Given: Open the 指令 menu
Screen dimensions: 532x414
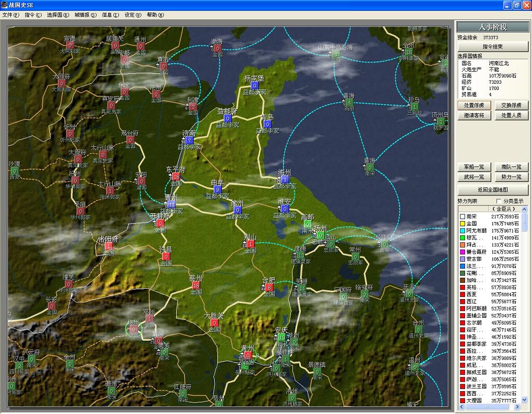Looking at the screenshot, I should [33, 15].
